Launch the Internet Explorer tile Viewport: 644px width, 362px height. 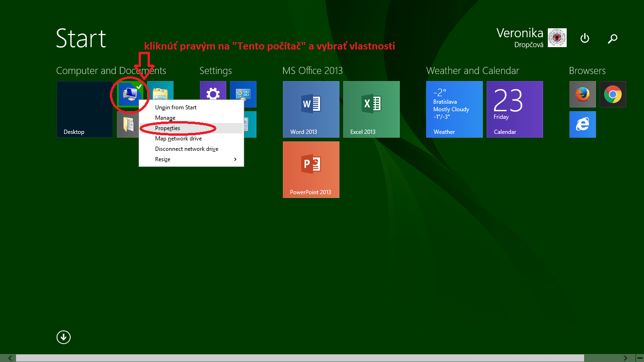point(582,124)
